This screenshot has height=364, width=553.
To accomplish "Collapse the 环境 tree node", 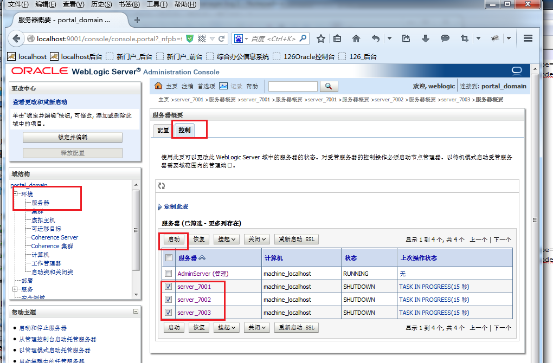I will tap(16, 194).
